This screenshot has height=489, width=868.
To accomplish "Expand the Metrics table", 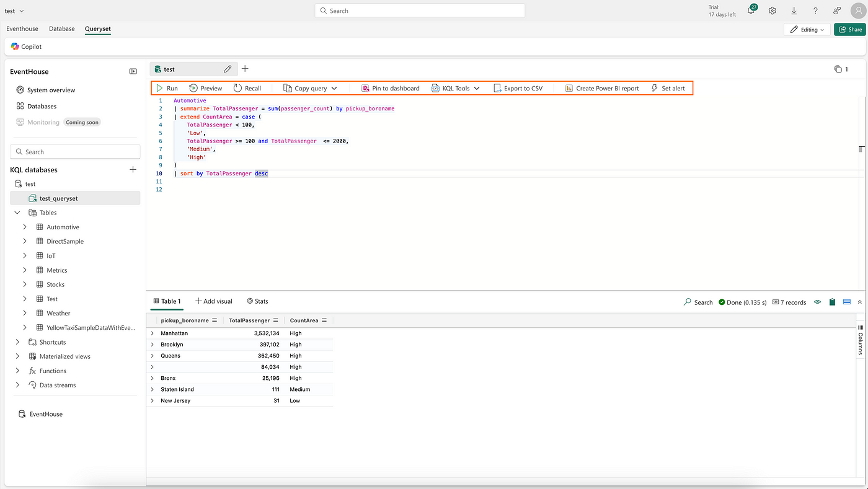I will coord(25,270).
